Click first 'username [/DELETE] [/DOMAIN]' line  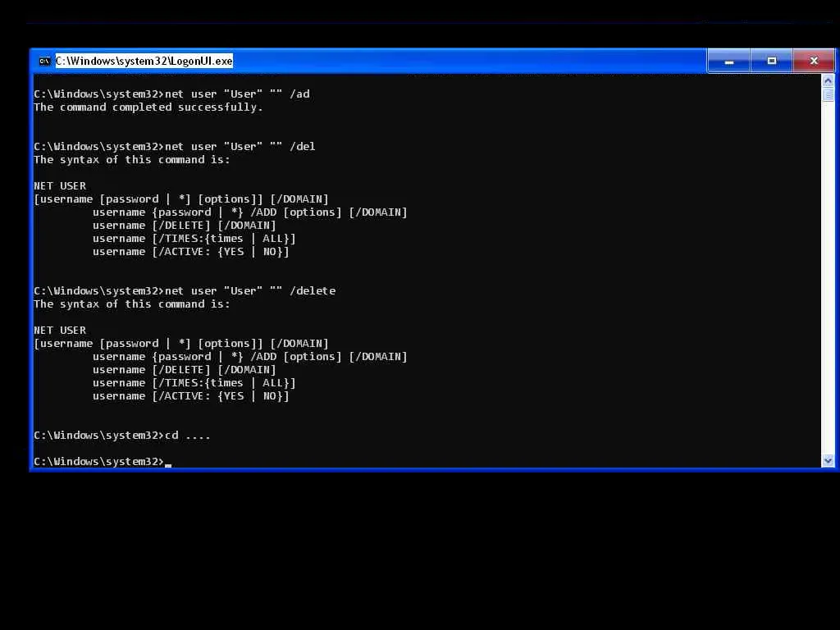click(185, 226)
